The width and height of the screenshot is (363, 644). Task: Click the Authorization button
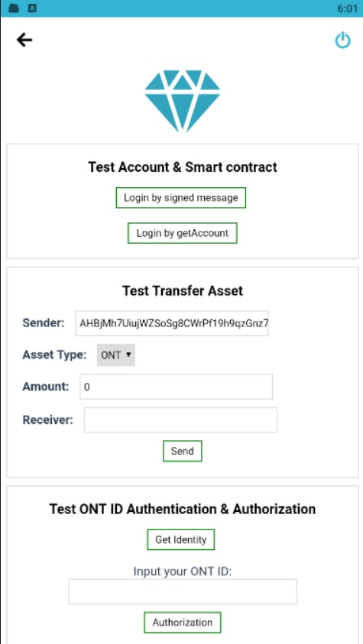coord(183,623)
